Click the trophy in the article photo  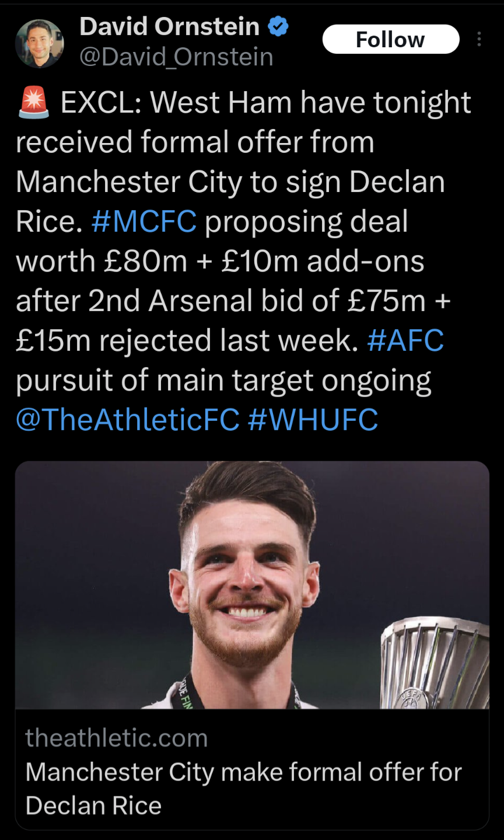point(435,665)
